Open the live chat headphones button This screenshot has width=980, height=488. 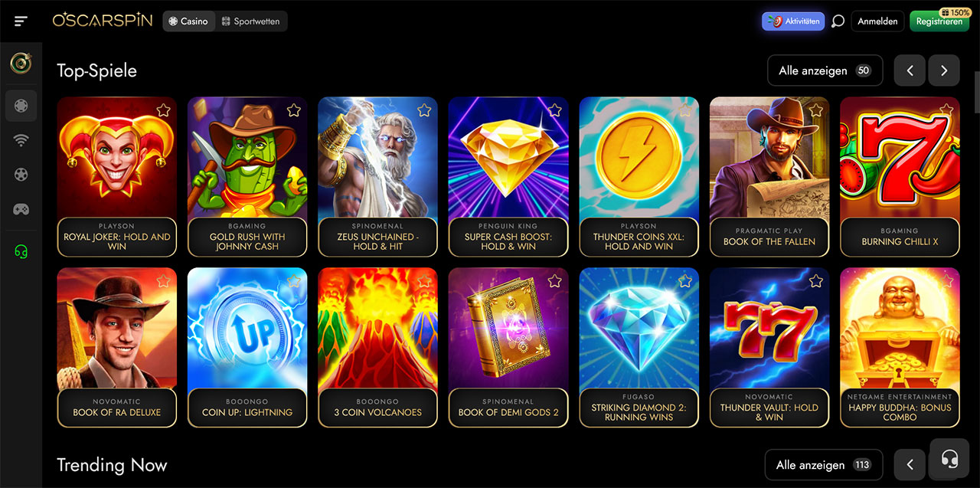point(950,458)
